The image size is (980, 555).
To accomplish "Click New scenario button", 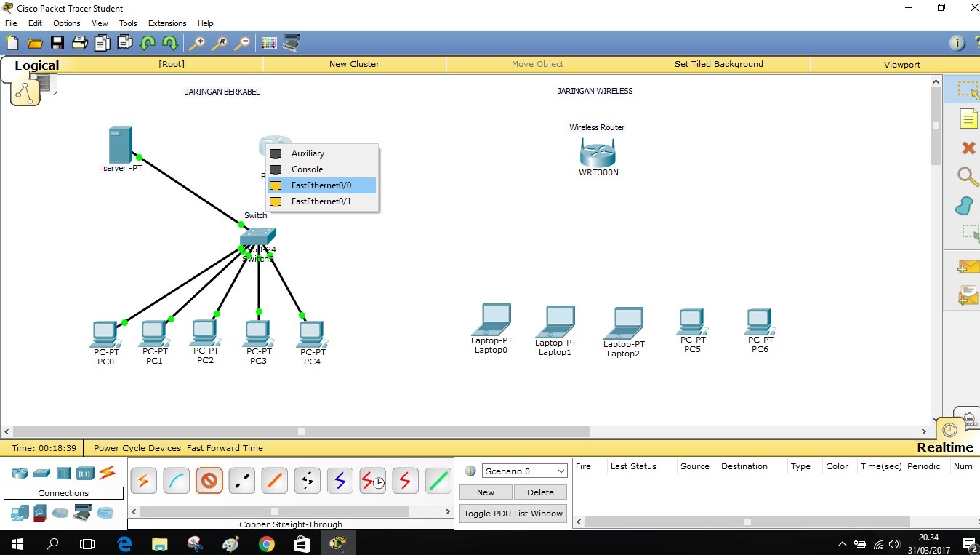I will tap(486, 492).
